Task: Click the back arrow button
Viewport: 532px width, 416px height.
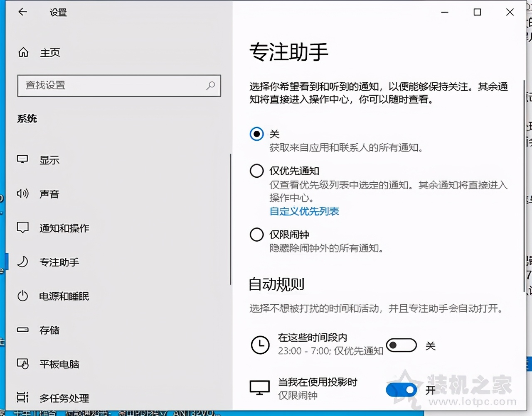Action: (x=22, y=12)
